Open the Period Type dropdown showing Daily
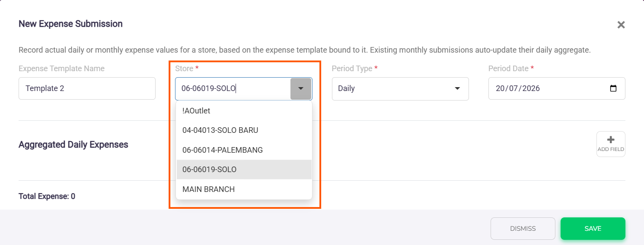Viewport: 644px width, 245px height. (x=400, y=88)
